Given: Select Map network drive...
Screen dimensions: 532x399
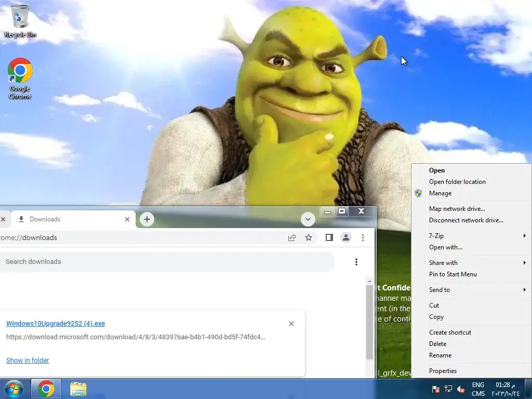Looking at the screenshot, I should tap(472, 209).
